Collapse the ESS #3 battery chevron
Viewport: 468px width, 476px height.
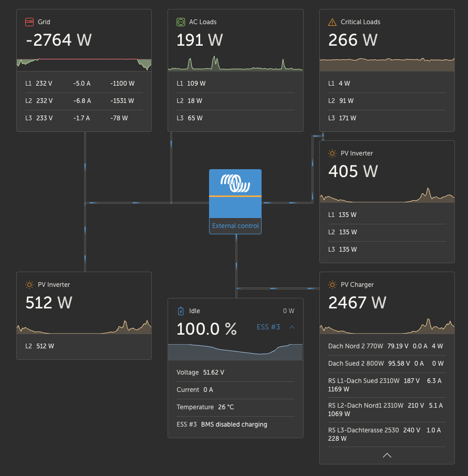tap(292, 327)
